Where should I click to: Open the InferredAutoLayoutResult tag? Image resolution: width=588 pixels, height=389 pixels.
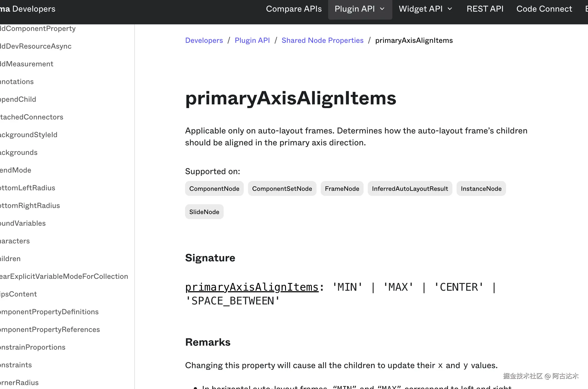tap(410, 189)
